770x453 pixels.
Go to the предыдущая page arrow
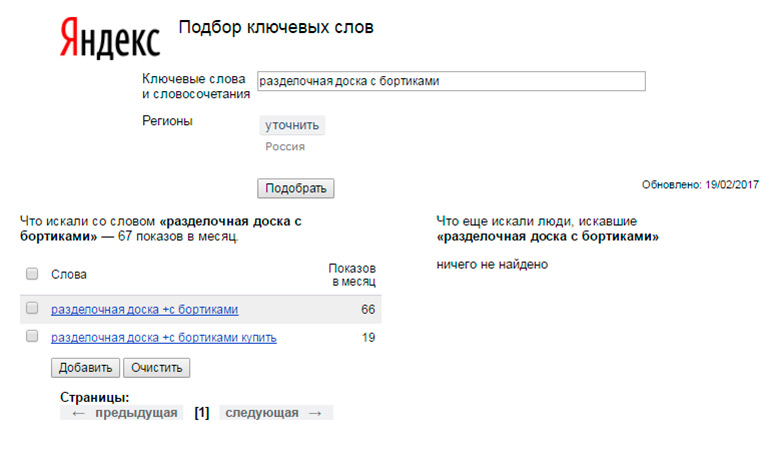click(x=119, y=413)
